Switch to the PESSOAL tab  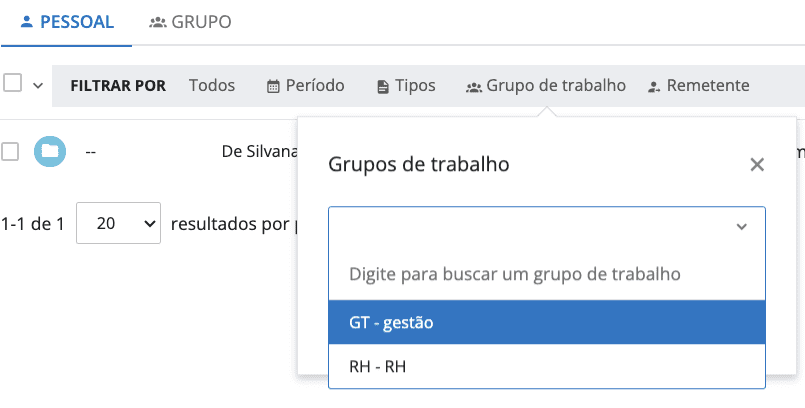66,22
